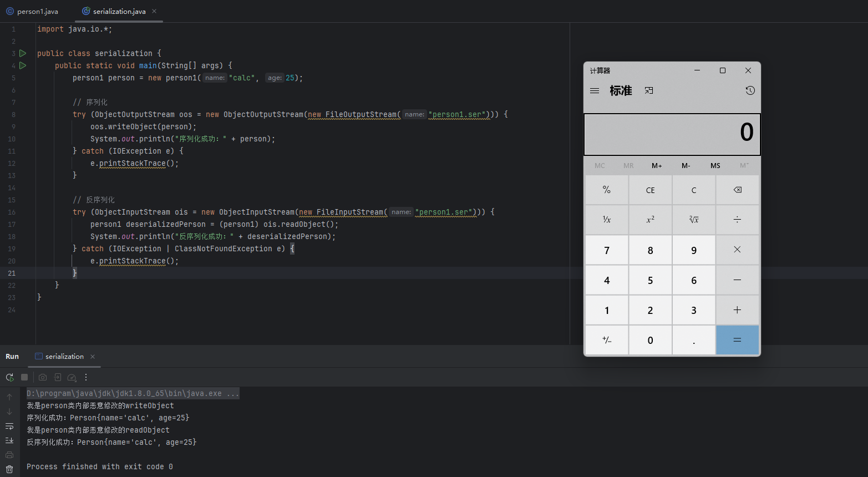This screenshot has height=477, width=868.
Task: Click the down arrow in console gutter
Action: coord(9,412)
